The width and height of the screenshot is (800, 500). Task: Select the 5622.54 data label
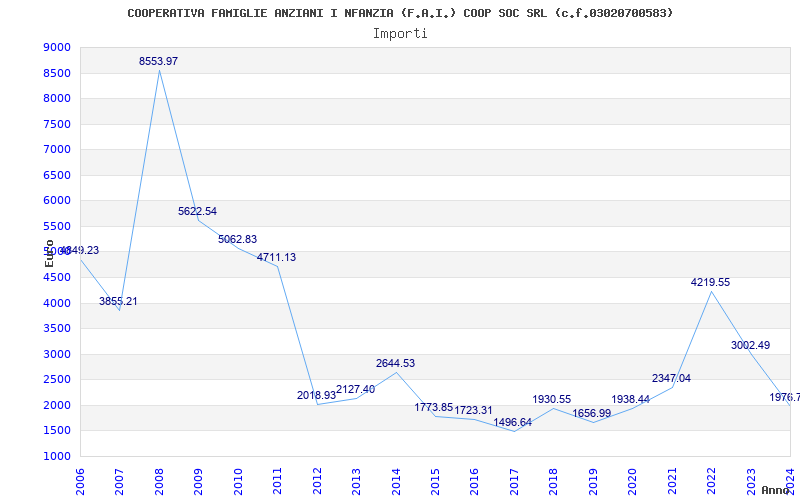point(197,211)
